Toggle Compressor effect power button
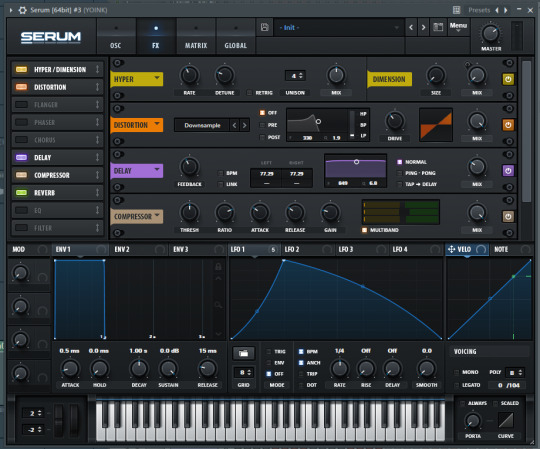The image size is (540, 449). pos(508,217)
